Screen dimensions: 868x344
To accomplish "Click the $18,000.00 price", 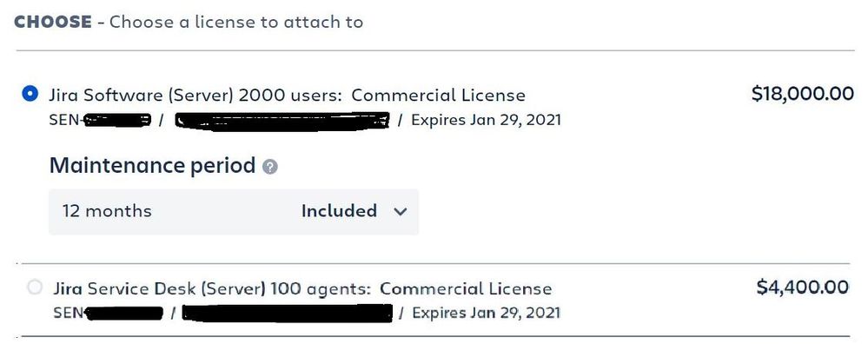I will coord(803,94).
